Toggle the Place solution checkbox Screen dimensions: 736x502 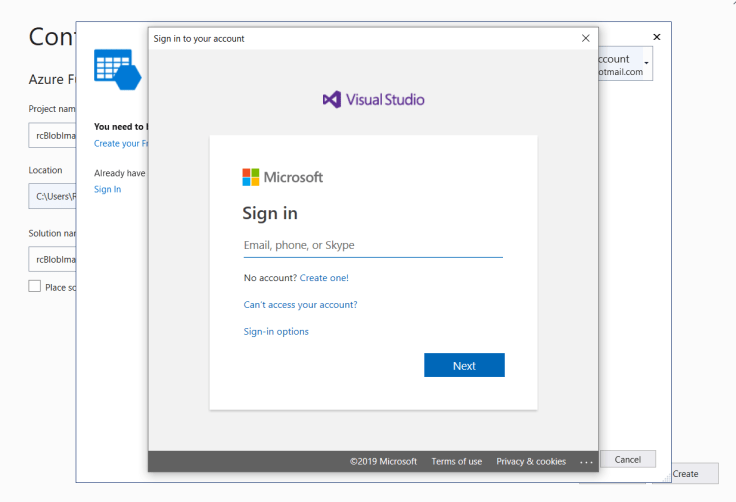click(35, 287)
